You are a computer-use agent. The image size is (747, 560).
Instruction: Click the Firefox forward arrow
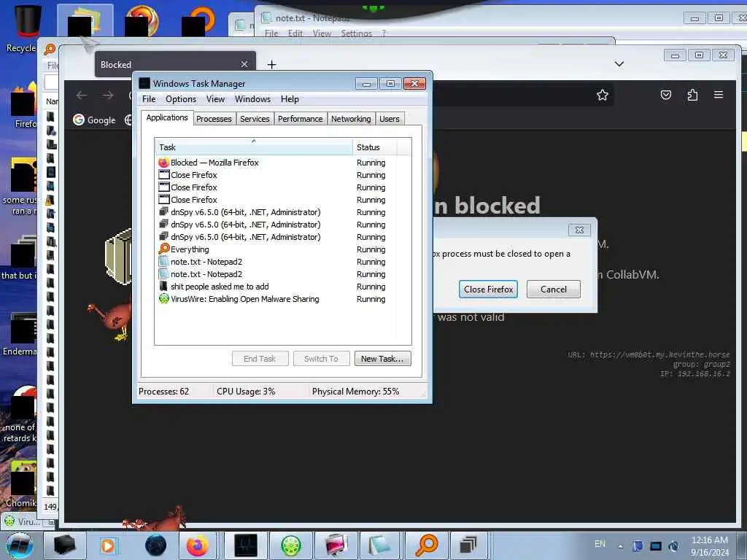108,96
